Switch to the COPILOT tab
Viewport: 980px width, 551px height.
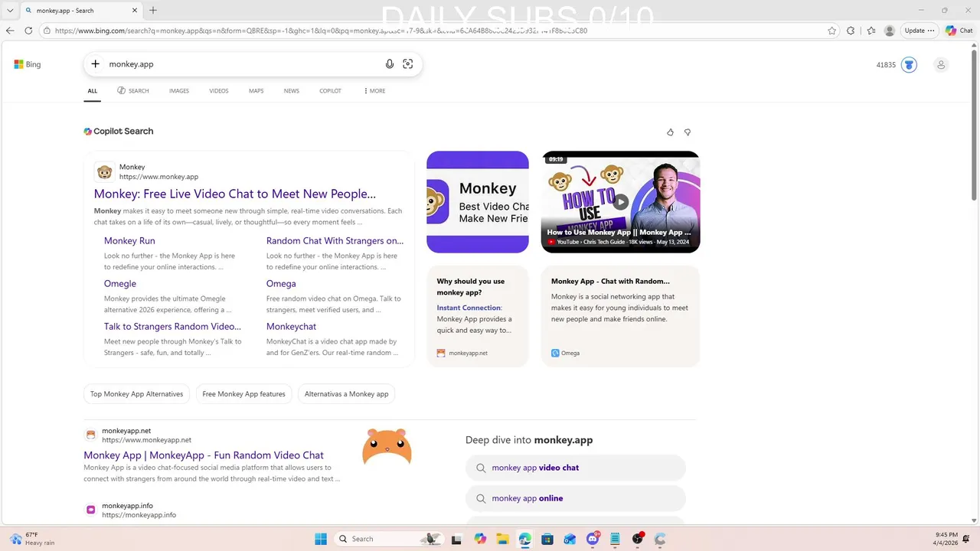click(x=331, y=91)
